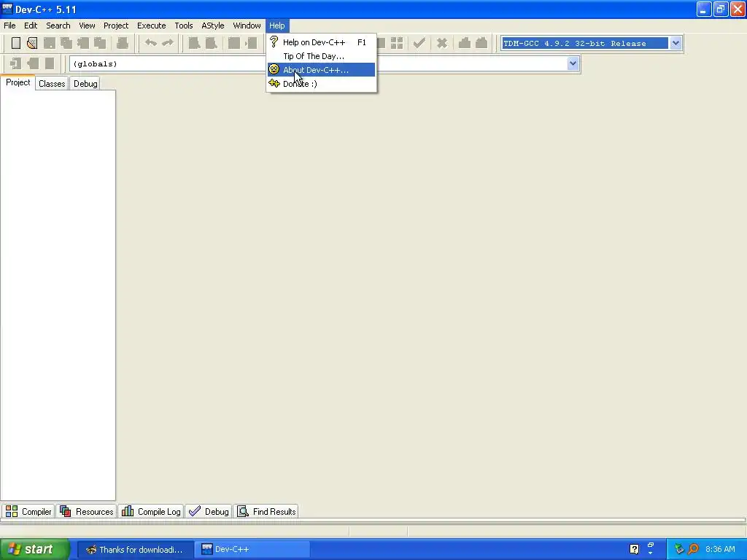This screenshot has height=560, width=747.
Task: Choose Help on Dev-C++ menu entry
Action: (x=321, y=42)
